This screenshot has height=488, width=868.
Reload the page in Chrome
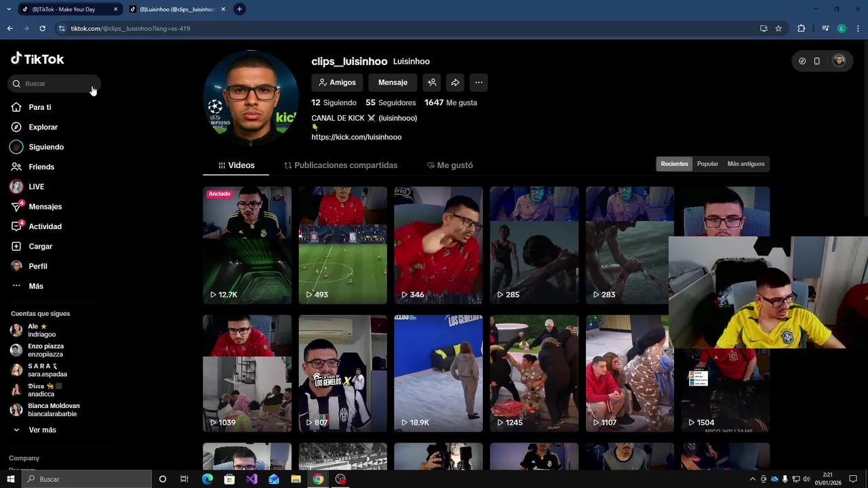(42, 28)
